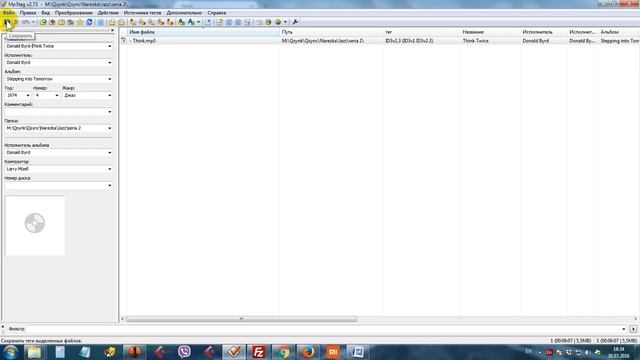The width and height of the screenshot is (640, 360).
Task: Open the Windows Start orb
Action: [x=11, y=352]
